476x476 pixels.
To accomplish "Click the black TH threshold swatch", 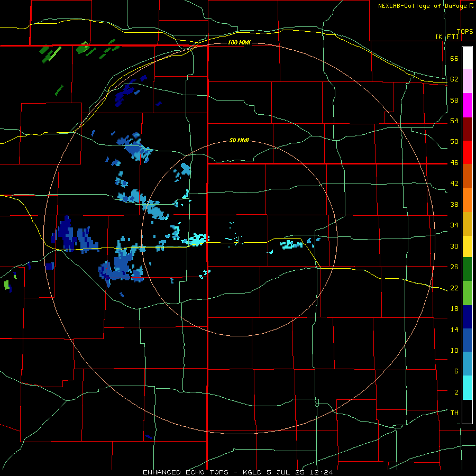I will pyautogui.click(x=467, y=411).
